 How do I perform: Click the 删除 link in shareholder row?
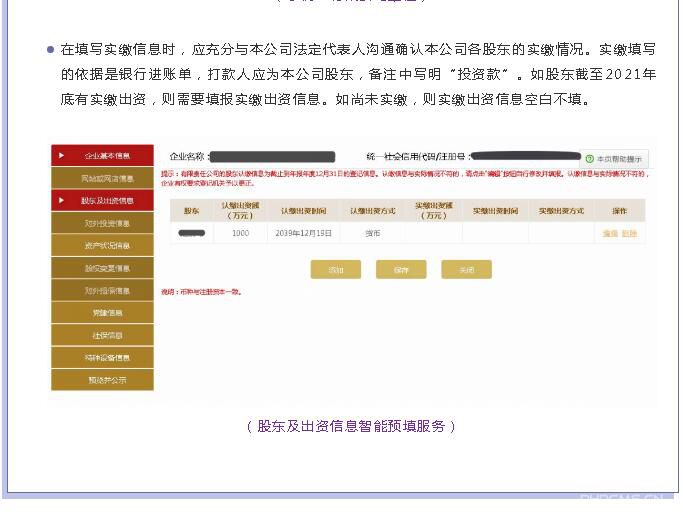tap(628, 234)
